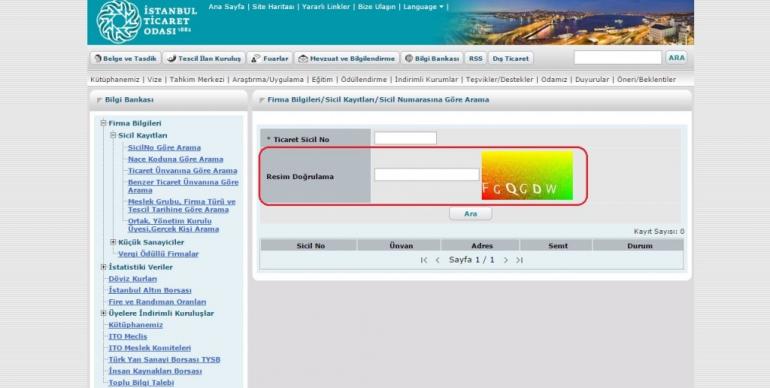Screen dimensions: 770x388
Task: Go to previous results page arrow
Action: (x=437, y=260)
